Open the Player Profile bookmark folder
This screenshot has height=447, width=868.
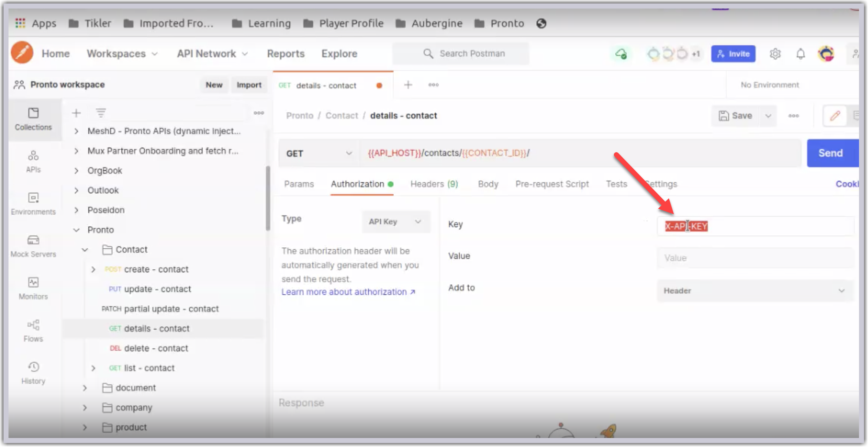[344, 24]
